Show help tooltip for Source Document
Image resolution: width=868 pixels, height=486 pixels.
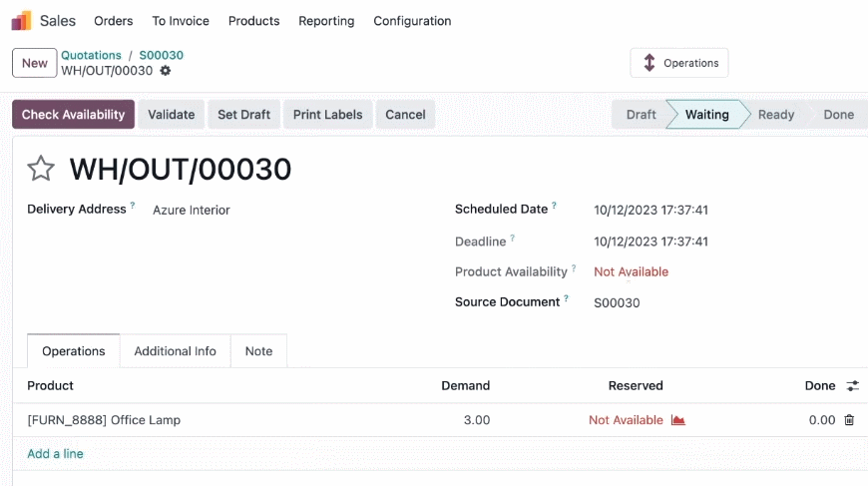pos(567,298)
